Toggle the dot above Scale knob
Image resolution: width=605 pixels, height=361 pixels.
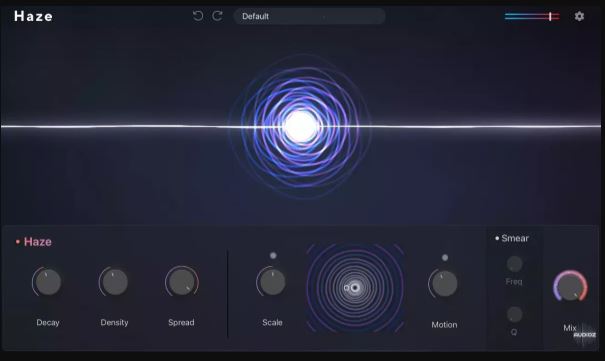click(x=273, y=255)
